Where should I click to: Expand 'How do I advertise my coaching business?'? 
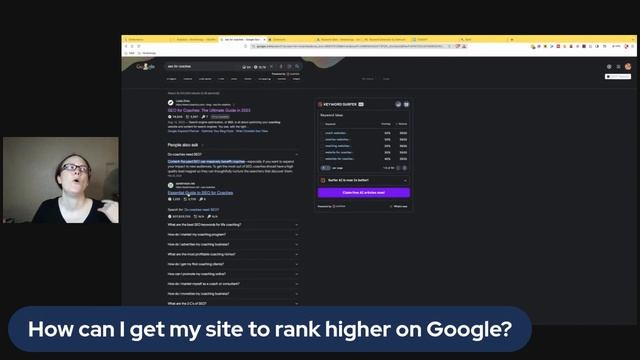(233, 244)
